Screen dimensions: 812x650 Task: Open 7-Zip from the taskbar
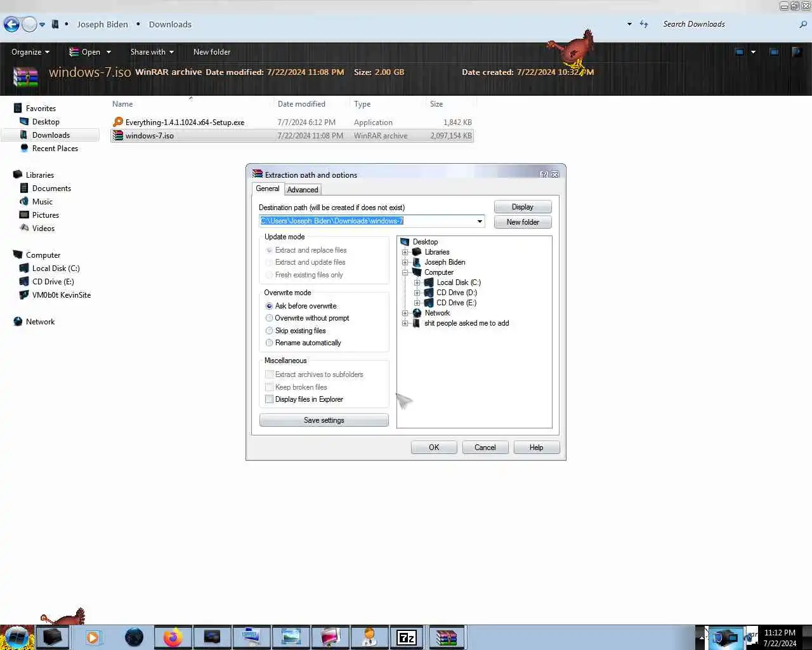(x=406, y=637)
